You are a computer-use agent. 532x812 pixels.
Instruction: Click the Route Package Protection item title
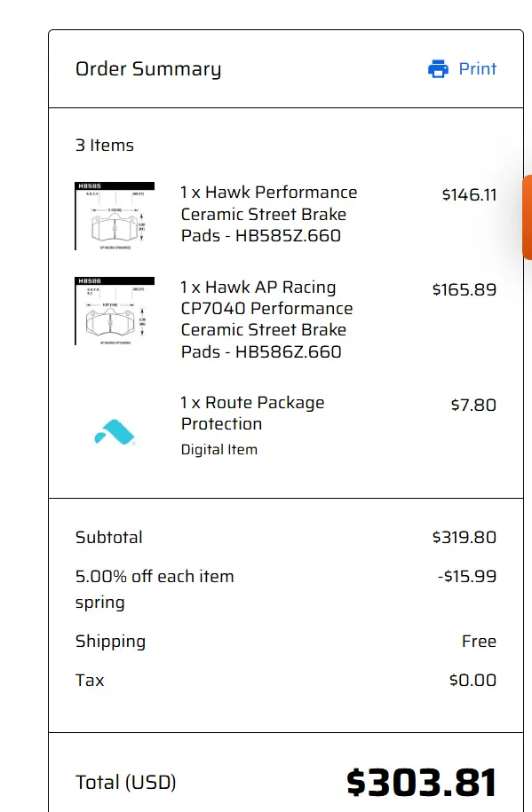coord(252,413)
